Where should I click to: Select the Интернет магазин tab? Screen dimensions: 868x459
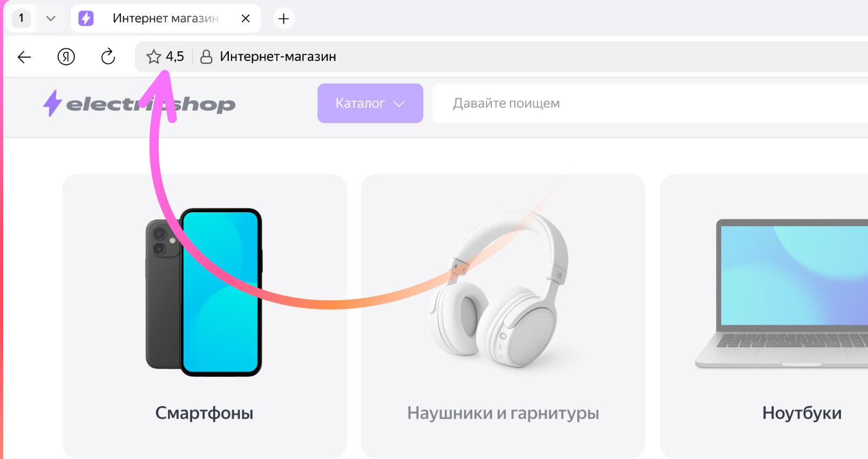[x=166, y=18]
